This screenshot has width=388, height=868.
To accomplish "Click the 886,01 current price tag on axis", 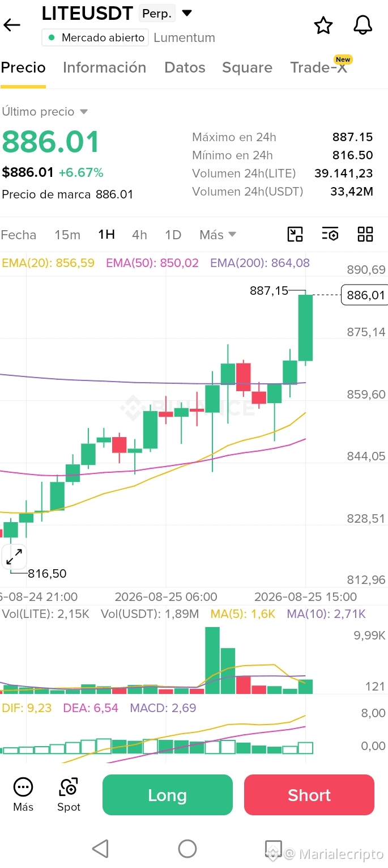I will pos(365,295).
